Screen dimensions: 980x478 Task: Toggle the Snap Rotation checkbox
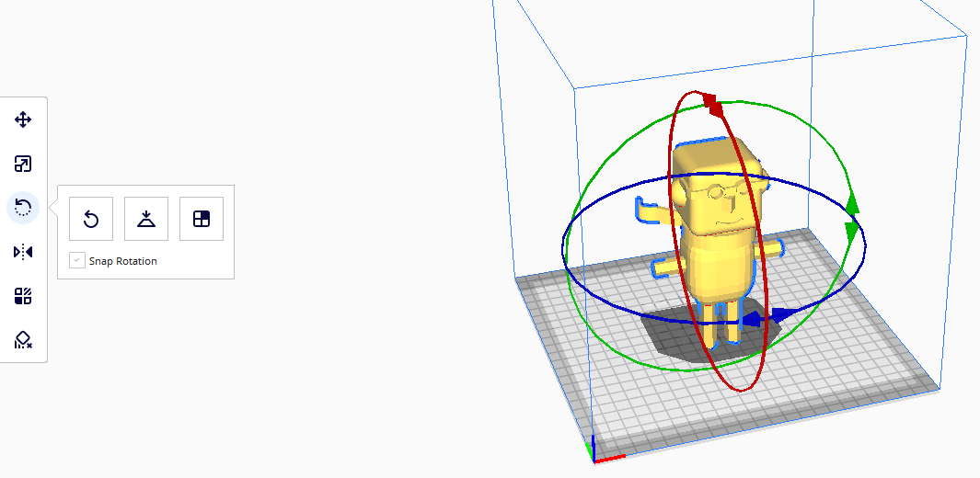click(77, 261)
